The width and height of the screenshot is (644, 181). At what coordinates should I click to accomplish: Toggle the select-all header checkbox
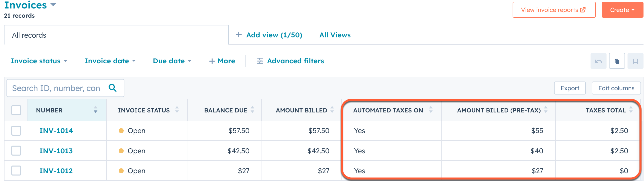tap(16, 110)
